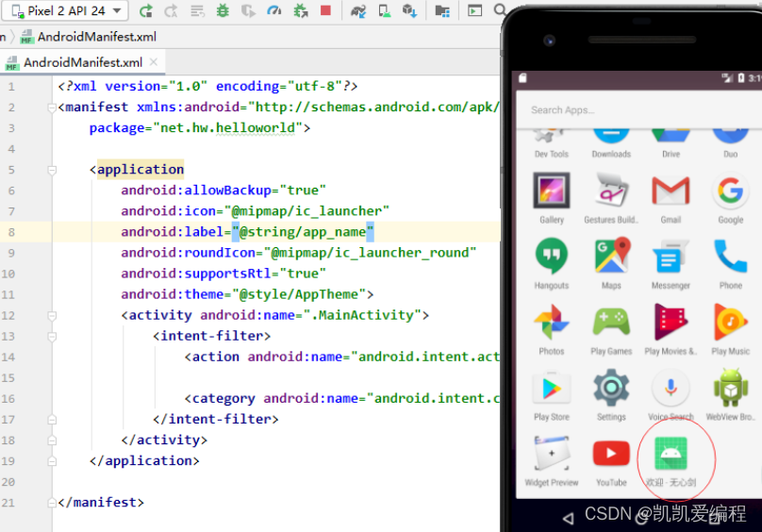Collapse the intent-filter fold on line 13
Viewport: 762px width, 532px height.
pos(52,337)
